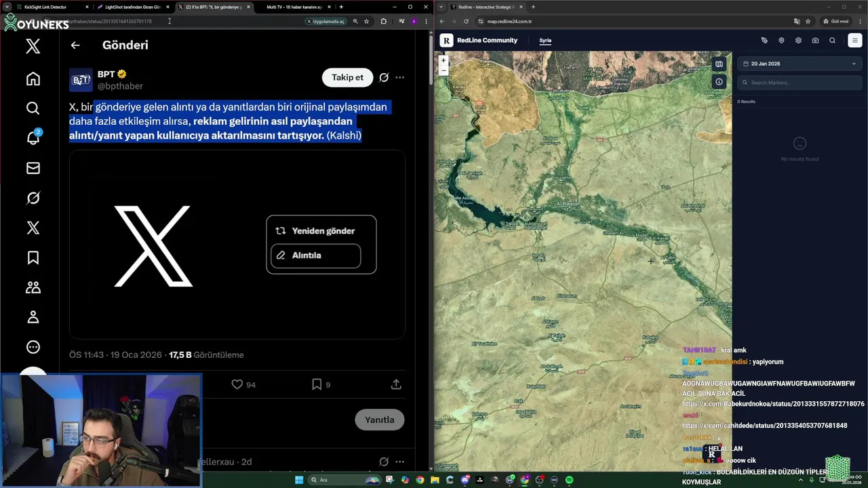This screenshot has width=868, height=488.
Task: Open Messages envelope in X sidebar
Action: click(x=33, y=168)
